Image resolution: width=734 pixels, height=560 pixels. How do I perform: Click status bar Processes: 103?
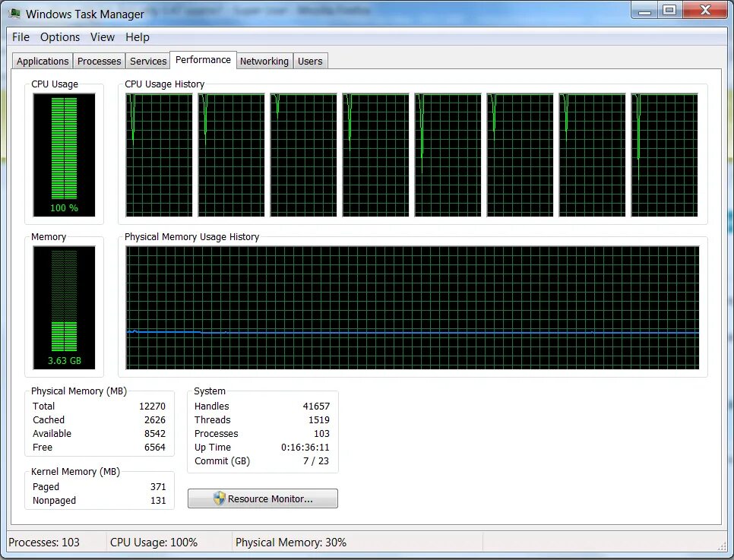[x=44, y=543]
